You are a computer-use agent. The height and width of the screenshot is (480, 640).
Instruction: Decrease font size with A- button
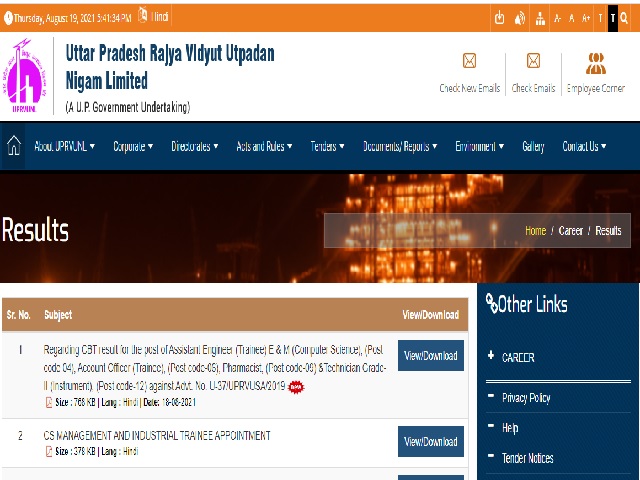pyautogui.click(x=558, y=18)
